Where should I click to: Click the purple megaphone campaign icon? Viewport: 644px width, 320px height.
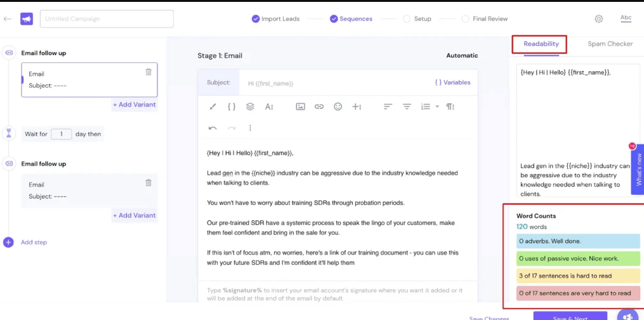click(x=27, y=19)
